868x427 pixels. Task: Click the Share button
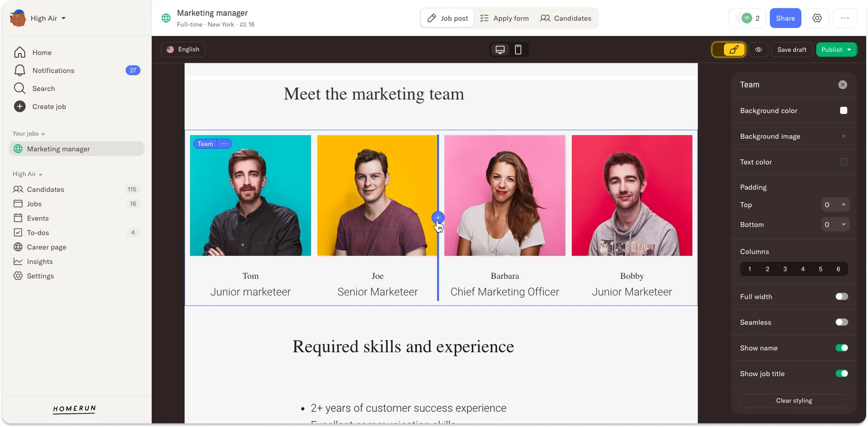(x=785, y=18)
